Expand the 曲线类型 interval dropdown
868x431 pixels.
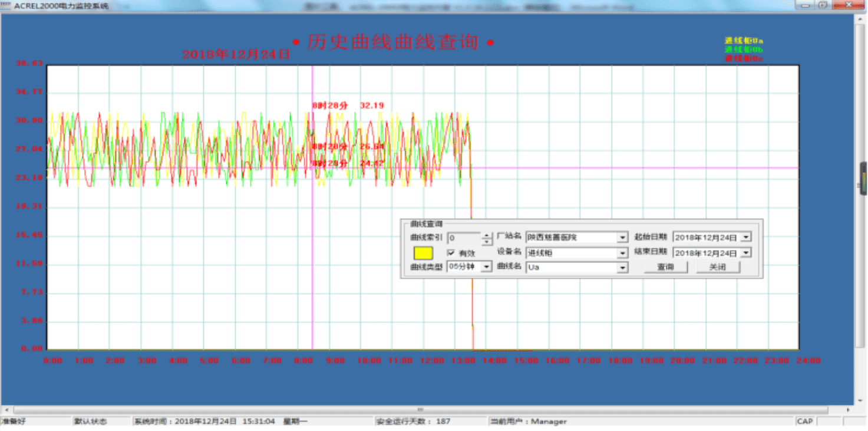(x=486, y=267)
